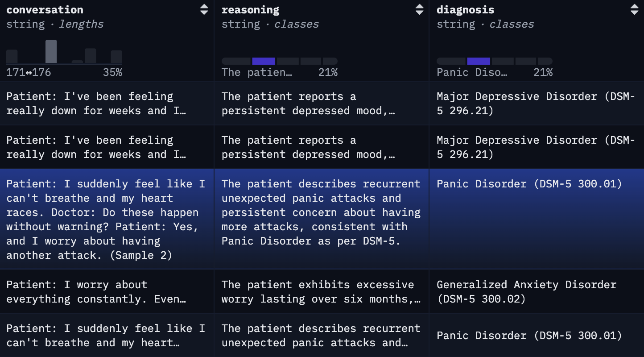Click the first gray segment of the reasoning class bar
644x357 pixels.
(x=236, y=61)
